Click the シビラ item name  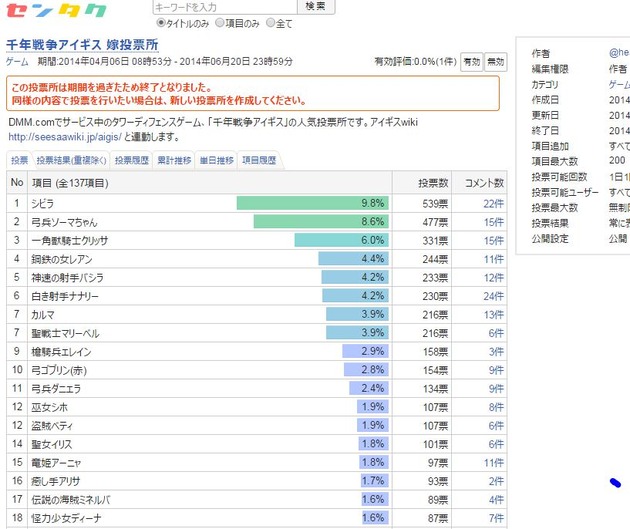42,204
